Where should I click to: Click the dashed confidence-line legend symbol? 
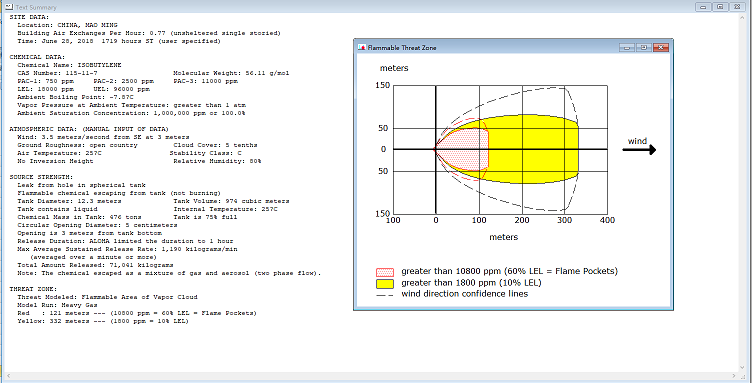[385, 295]
